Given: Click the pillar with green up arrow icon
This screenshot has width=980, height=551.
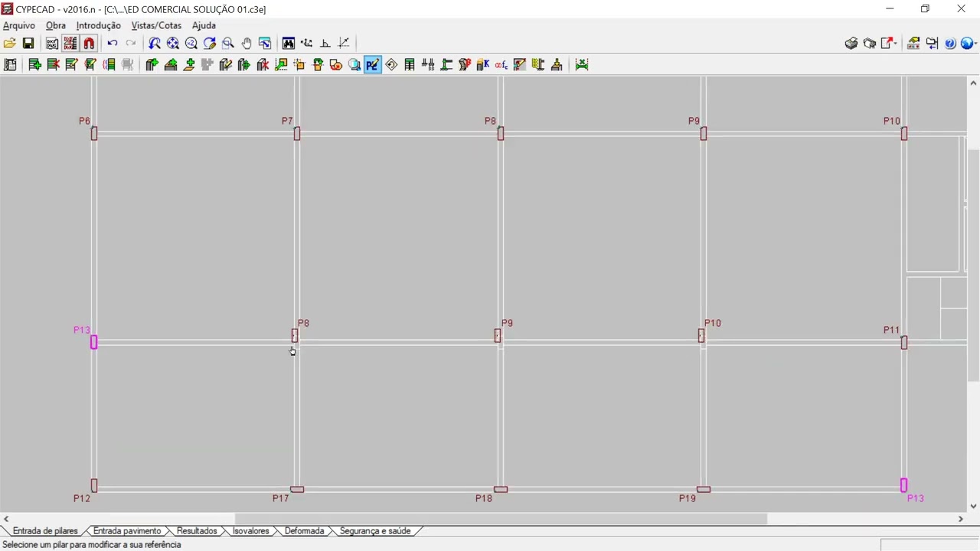Looking at the screenshot, I should tap(152, 65).
